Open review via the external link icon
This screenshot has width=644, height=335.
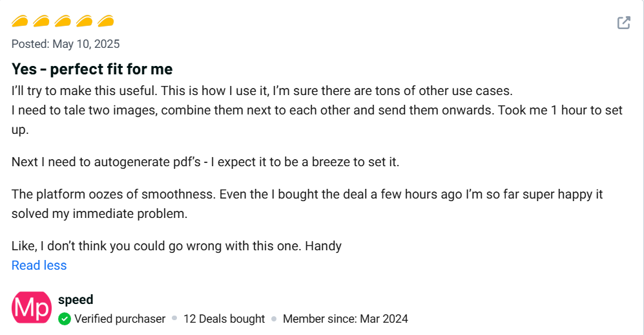point(623,23)
